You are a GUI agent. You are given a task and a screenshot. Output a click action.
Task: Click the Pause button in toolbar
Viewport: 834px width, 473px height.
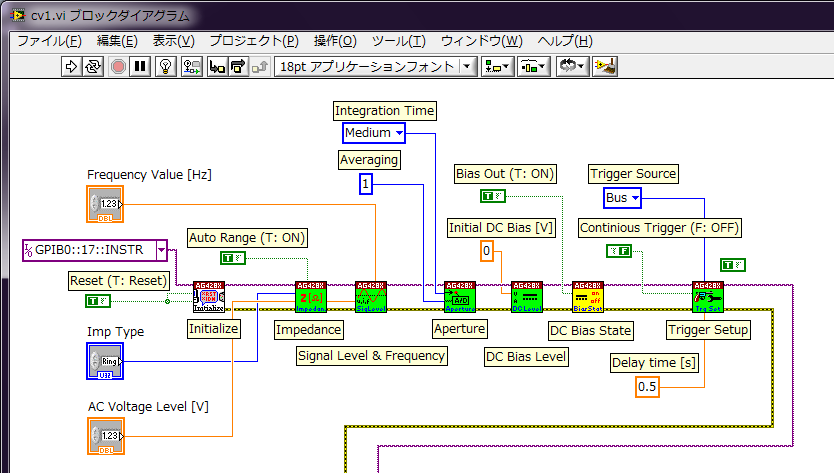(140, 67)
